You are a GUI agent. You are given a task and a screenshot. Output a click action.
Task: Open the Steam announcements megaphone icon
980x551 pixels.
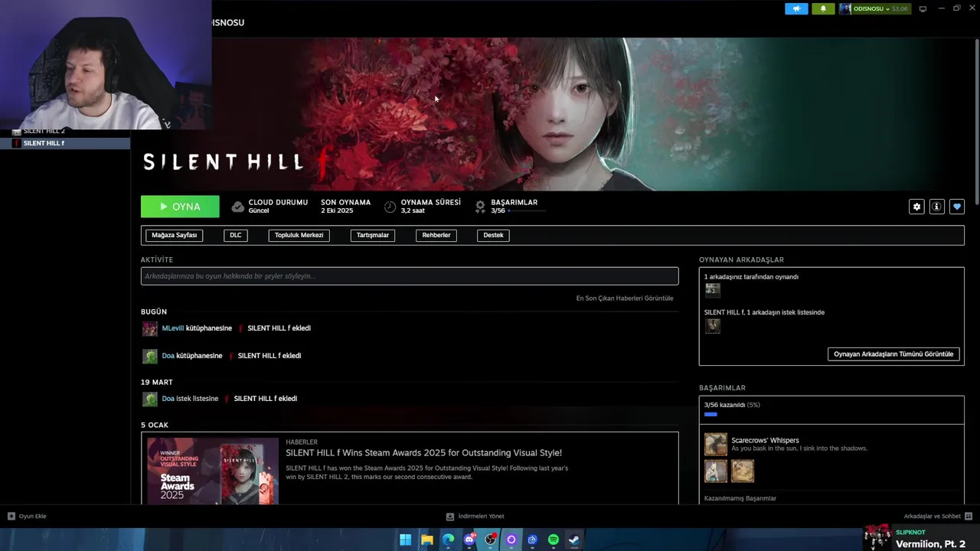(796, 8)
